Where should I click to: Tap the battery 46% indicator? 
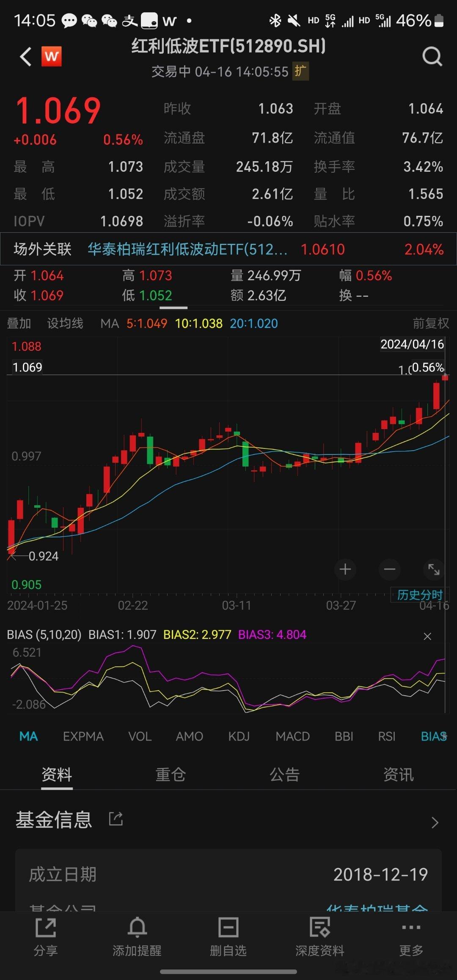pyautogui.click(x=420, y=20)
